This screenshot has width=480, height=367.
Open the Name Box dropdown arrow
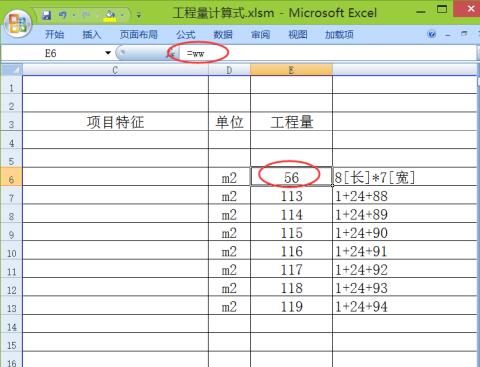point(108,53)
